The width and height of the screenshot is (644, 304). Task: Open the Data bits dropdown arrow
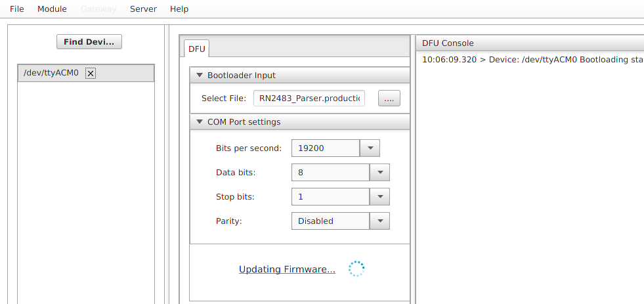click(379, 173)
